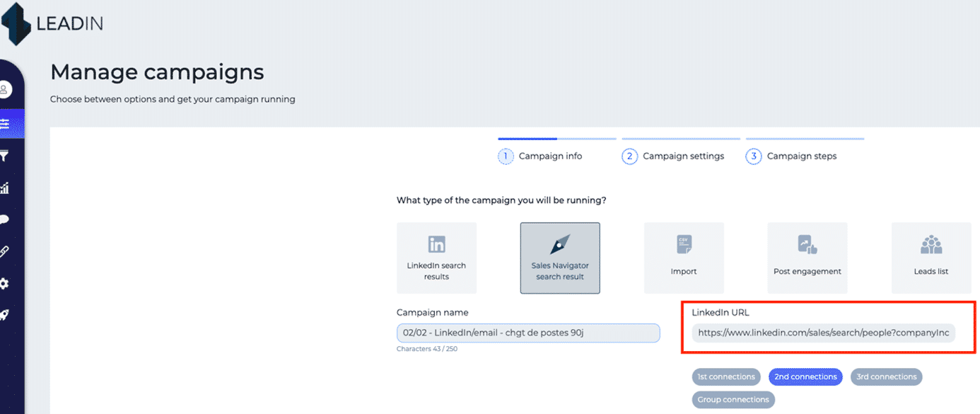The image size is (980, 414).
Task: Toggle the Group connections filter
Action: pos(733,400)
